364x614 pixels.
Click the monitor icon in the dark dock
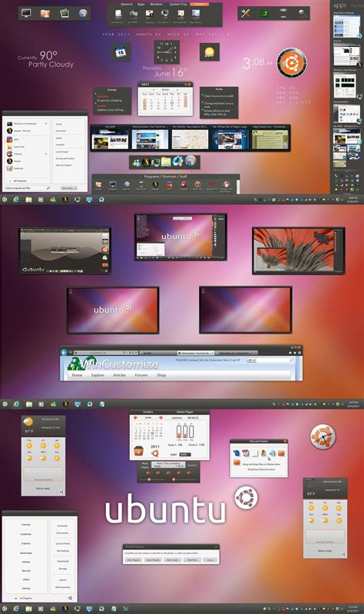(26, 13)
